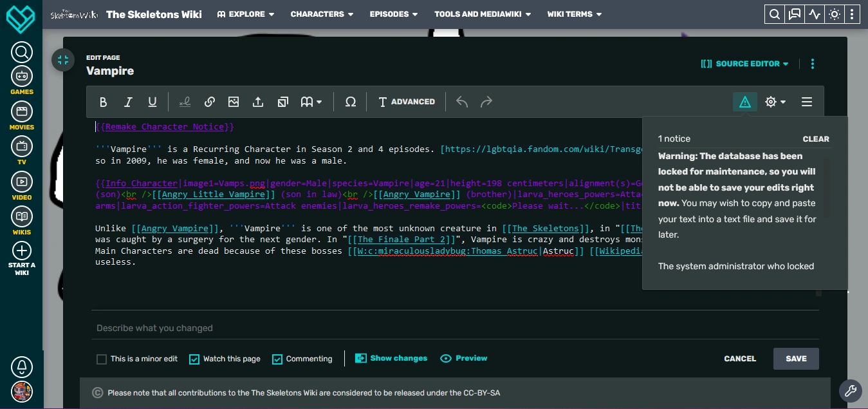Insert a hyperlink using the link tool
Viewport: 868px width, 409px height.
pyautogui.click(x=209, y=102)
